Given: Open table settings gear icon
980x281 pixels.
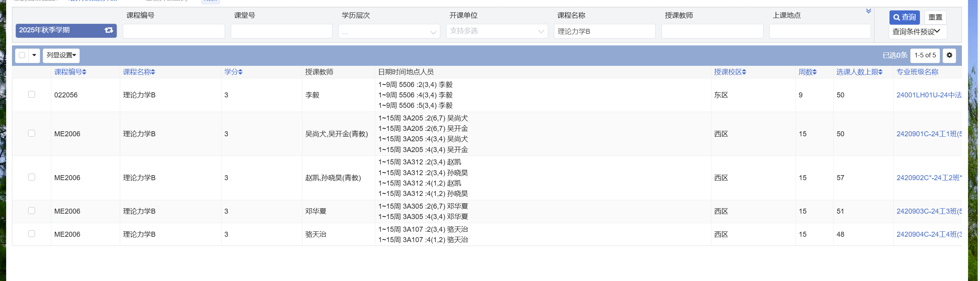Looking at the screenshot, I should tap(949, 55).
